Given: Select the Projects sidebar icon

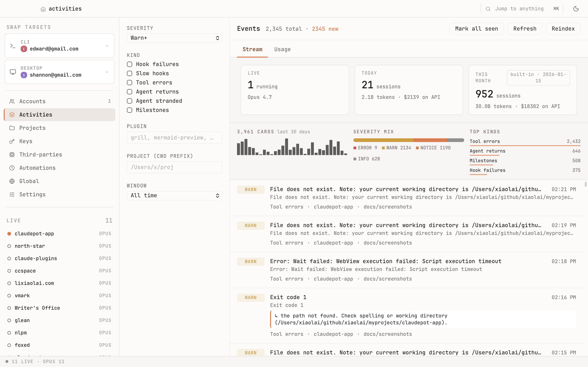Looking at the screenshot, I should point(12,128).
